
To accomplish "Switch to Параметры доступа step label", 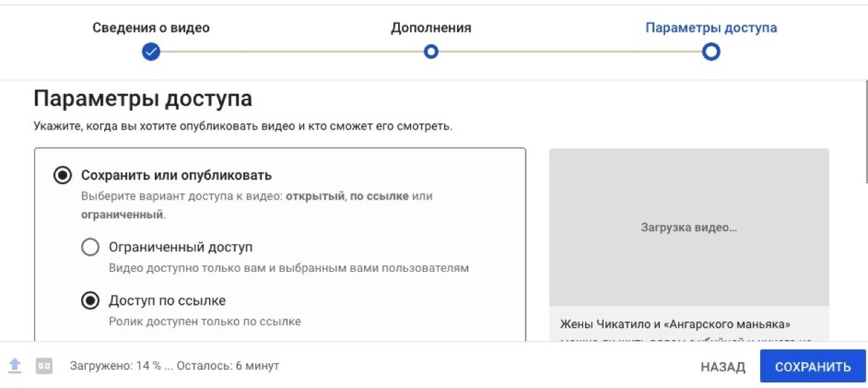I will 711,28.
